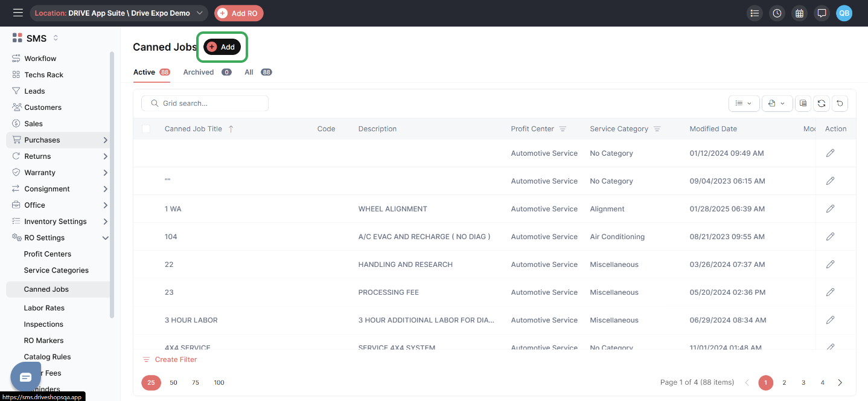Open Techs Rack in the sidebar
868x401 pixels.
pos(44,75)
